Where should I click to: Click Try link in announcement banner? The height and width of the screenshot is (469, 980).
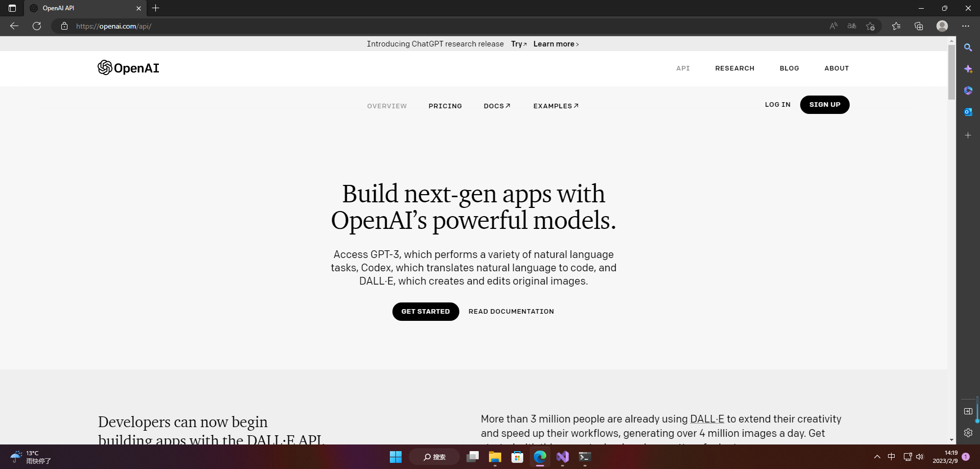pos(519,44)
